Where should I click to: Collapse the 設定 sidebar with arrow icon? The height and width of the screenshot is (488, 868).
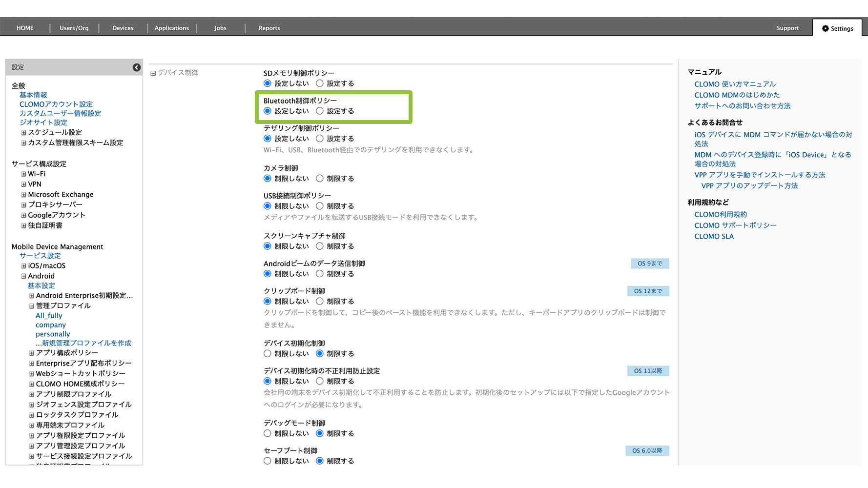point(137,67)
